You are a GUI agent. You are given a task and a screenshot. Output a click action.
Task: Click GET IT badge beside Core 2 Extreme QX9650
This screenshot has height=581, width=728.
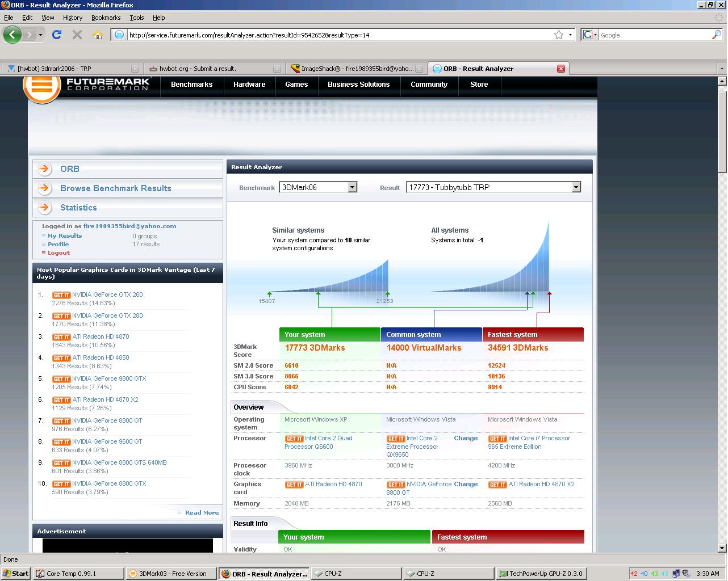[x=396, y=439]
